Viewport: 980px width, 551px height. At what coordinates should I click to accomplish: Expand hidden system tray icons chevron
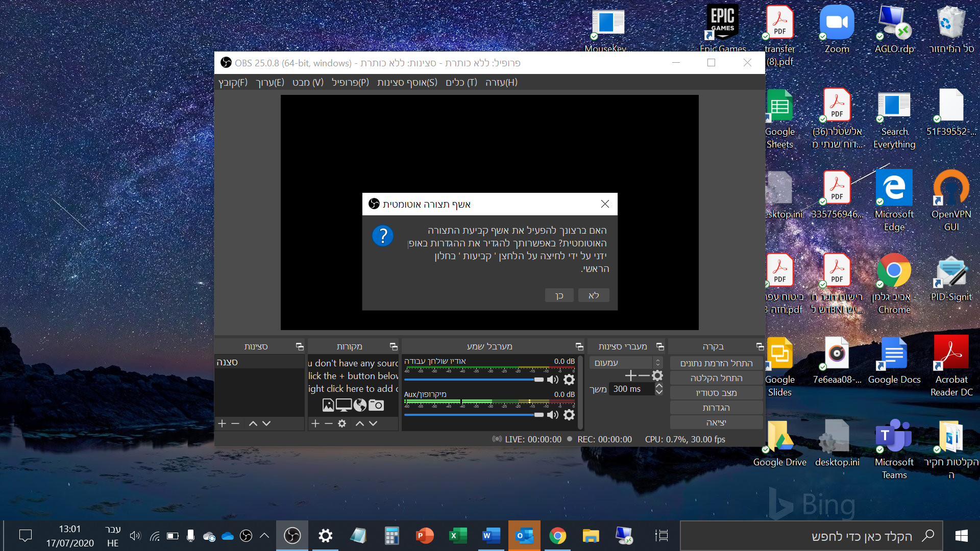264,536
